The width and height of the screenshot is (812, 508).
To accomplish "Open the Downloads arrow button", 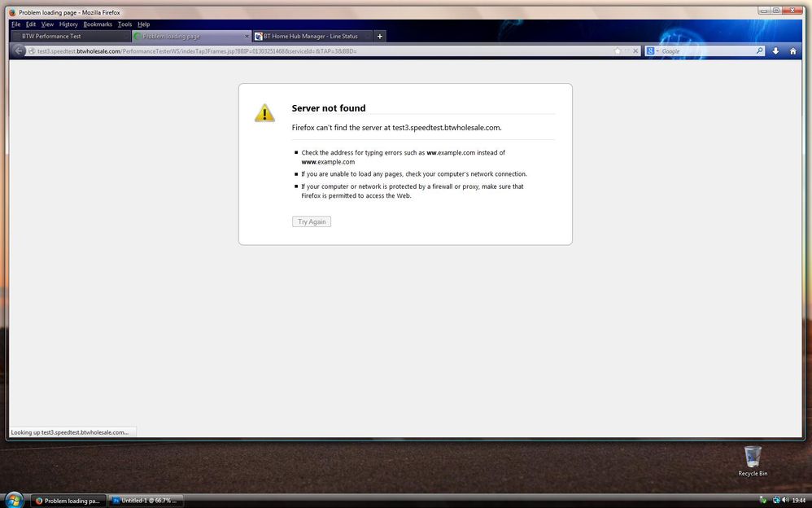I will 775,50.
